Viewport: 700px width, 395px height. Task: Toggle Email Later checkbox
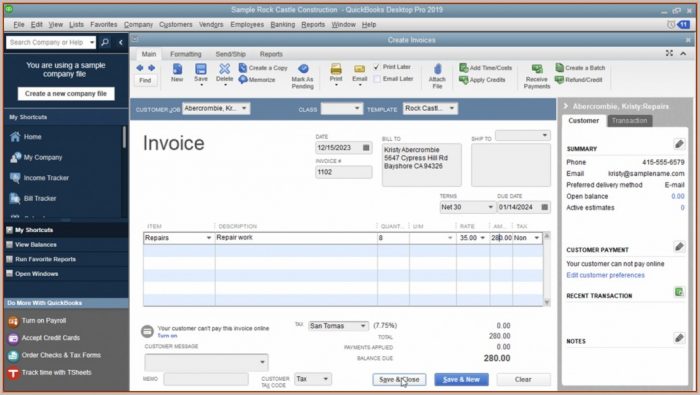click(377, 79)
